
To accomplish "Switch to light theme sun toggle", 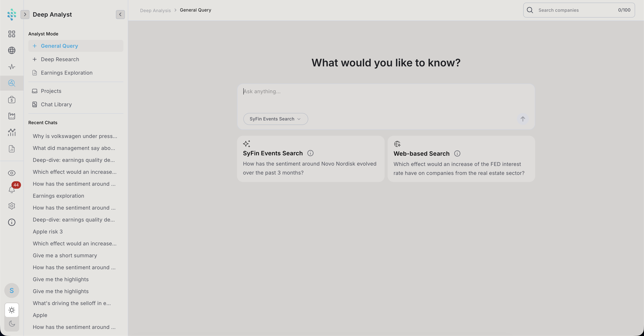I will 12,310.
